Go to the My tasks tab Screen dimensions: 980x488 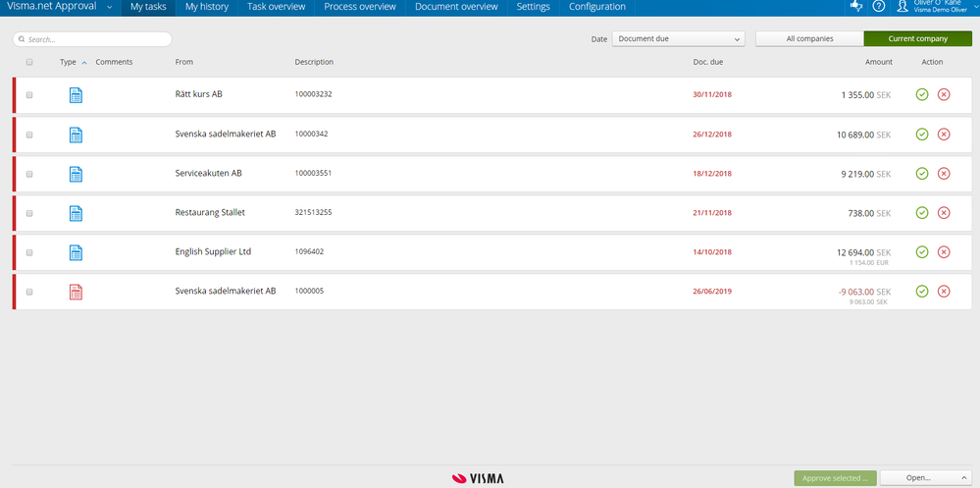click(x=148, y=7)
